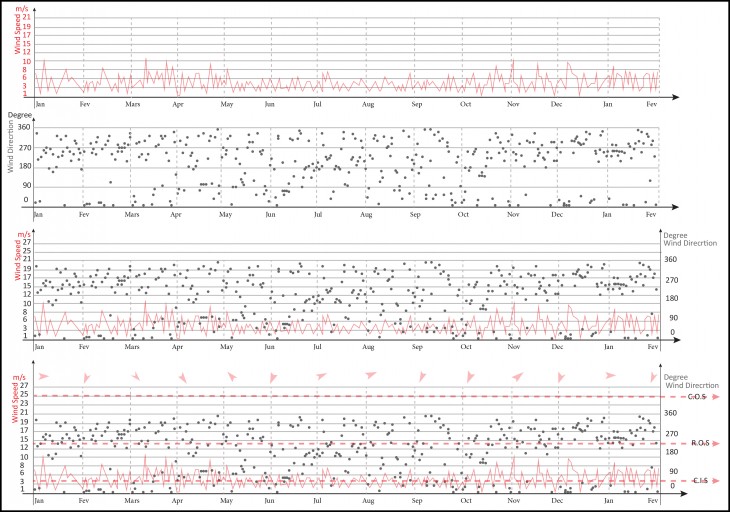Image resolution: width=730 pixels, height=512 pixels.
Task: Click Aug on the wind direction scatter chart axis
Action: (x=367, y=215)
